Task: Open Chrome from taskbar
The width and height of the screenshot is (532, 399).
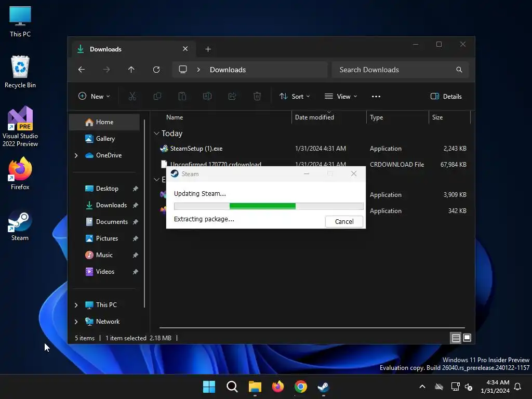Action: [301, 387]
